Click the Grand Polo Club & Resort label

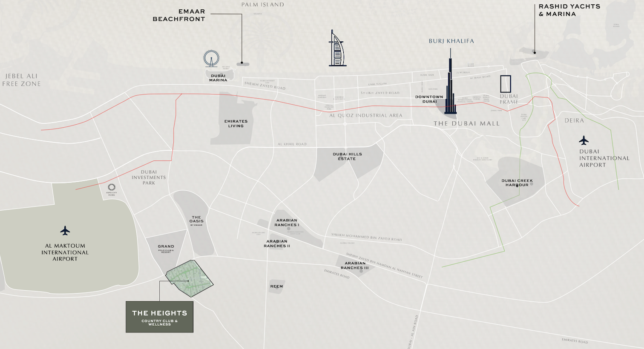tap(166, 249)
